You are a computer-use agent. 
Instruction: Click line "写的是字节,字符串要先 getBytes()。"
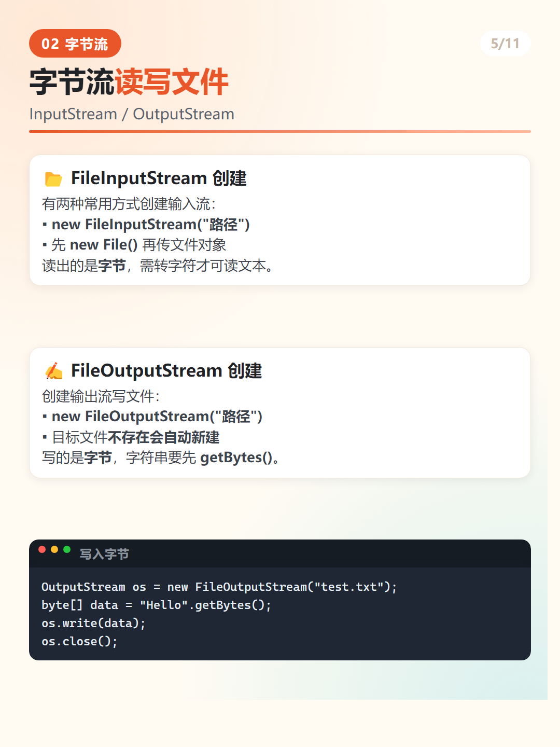[161, 458]
